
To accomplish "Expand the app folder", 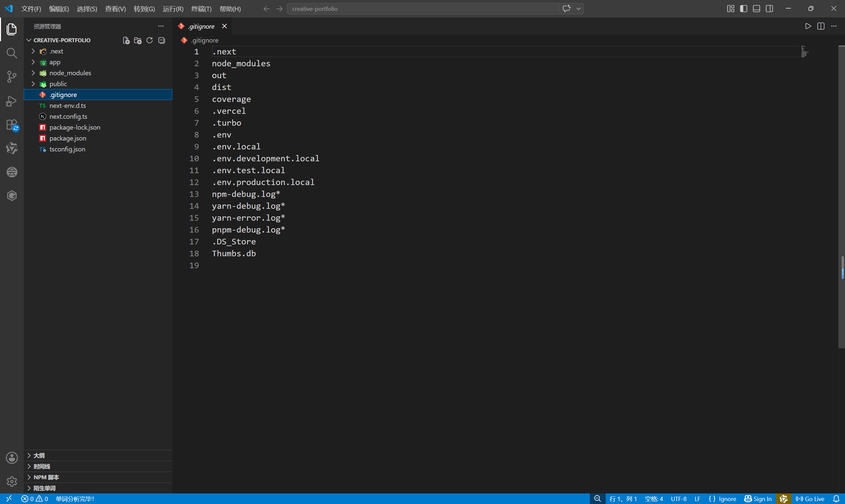I will coord(98,62).
